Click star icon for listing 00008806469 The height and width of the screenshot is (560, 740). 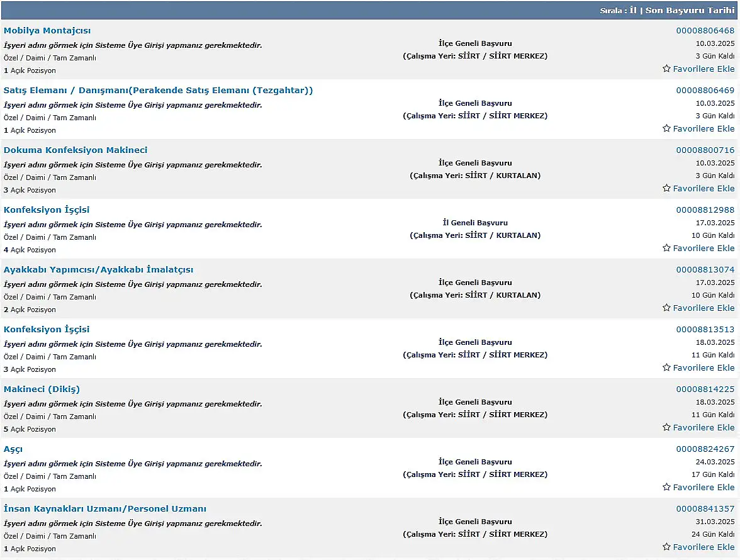[666, 128]
